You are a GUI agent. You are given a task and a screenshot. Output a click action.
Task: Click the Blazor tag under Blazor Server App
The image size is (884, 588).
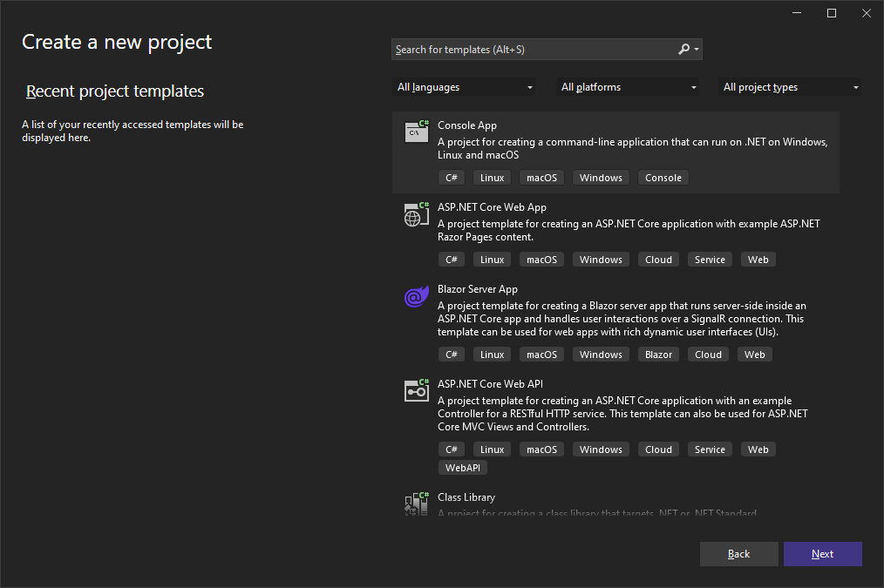point(658,354)
